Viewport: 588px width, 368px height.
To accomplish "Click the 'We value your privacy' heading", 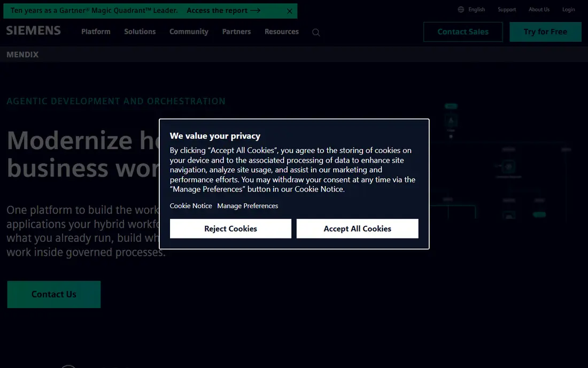I will click(215, 136).
